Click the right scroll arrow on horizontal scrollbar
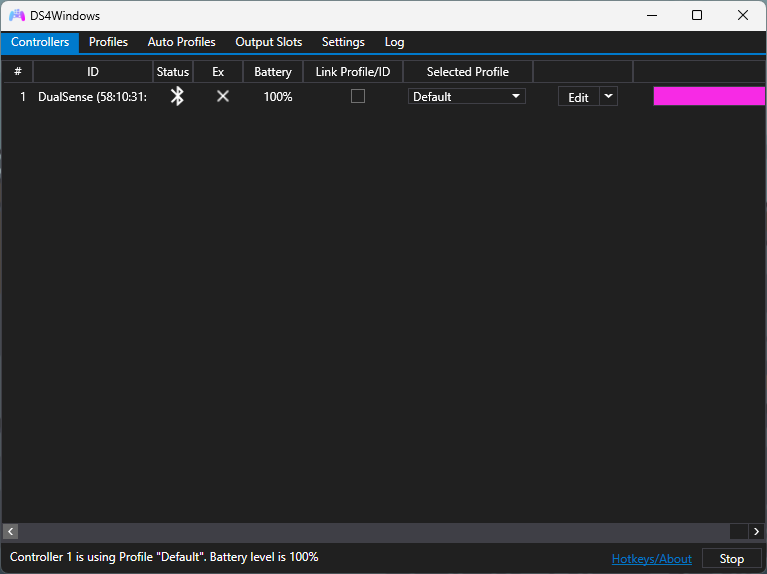 757,531
